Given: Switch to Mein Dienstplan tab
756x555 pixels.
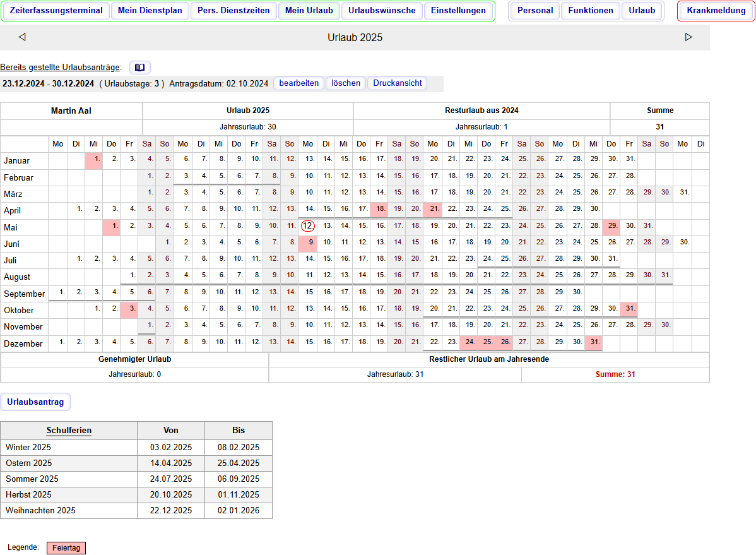Looking at the screenshot, I should point(150,11).
